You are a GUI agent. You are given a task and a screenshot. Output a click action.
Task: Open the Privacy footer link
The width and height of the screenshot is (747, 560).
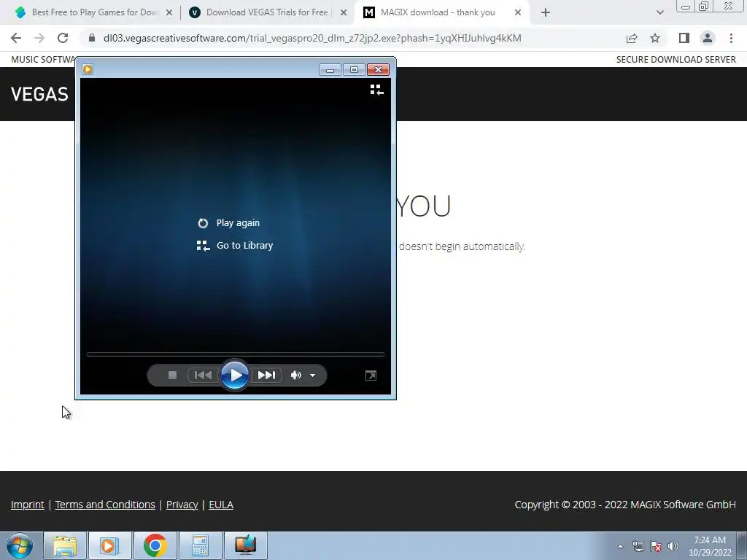point(182,505)
